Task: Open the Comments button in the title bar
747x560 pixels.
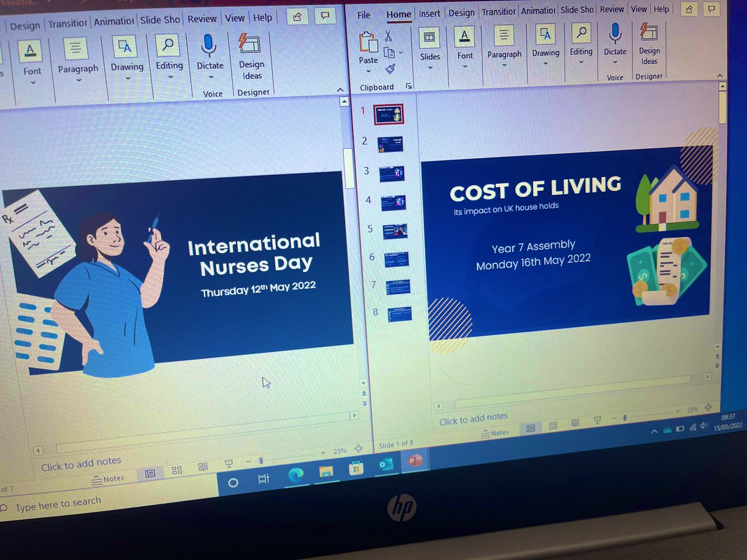Action: (x=711, y=9)
